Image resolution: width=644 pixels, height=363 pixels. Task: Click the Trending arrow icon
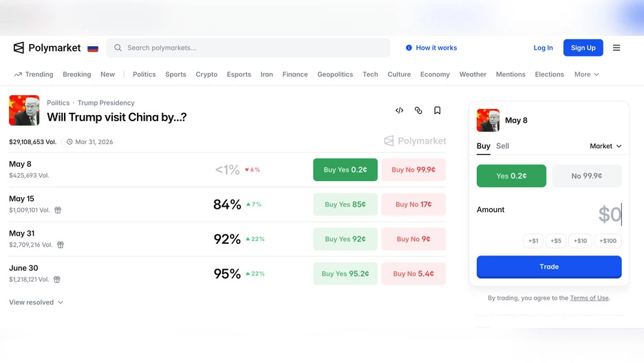click(x=18, y=74)
